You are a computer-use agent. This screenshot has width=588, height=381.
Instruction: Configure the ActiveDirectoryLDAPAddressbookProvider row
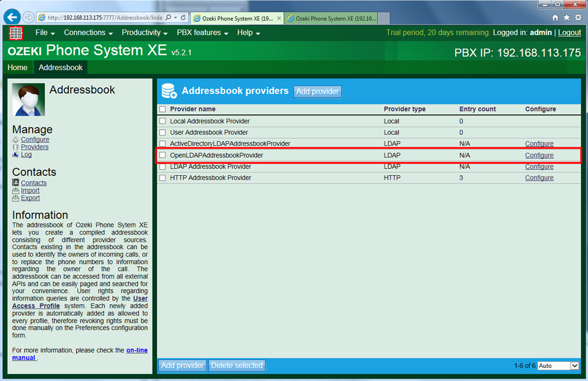pos(539,144)
